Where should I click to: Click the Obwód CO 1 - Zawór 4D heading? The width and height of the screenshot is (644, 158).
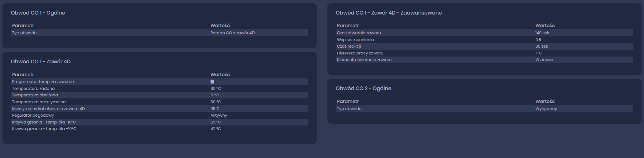pos(41,62)
